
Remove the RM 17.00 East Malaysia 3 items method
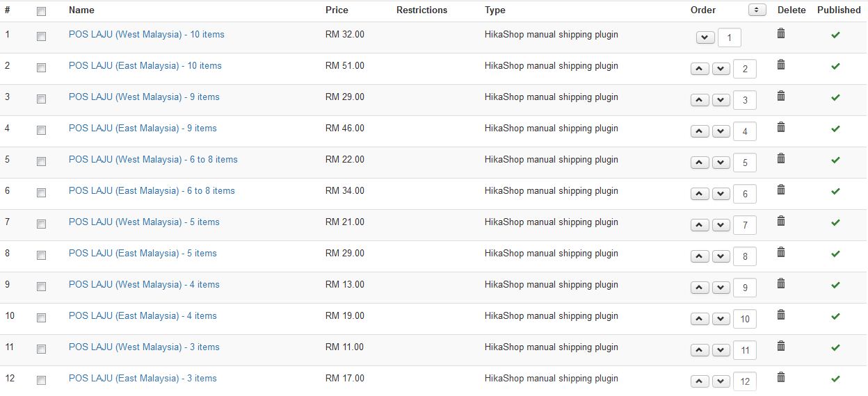(780, 377)
